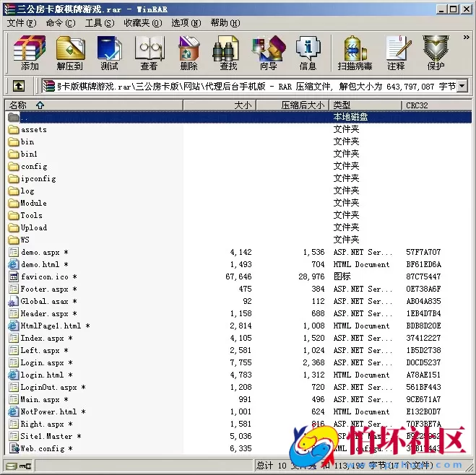Select Left.aspx file
Screen dimensions: 476x475
click(x=38, y=350)
